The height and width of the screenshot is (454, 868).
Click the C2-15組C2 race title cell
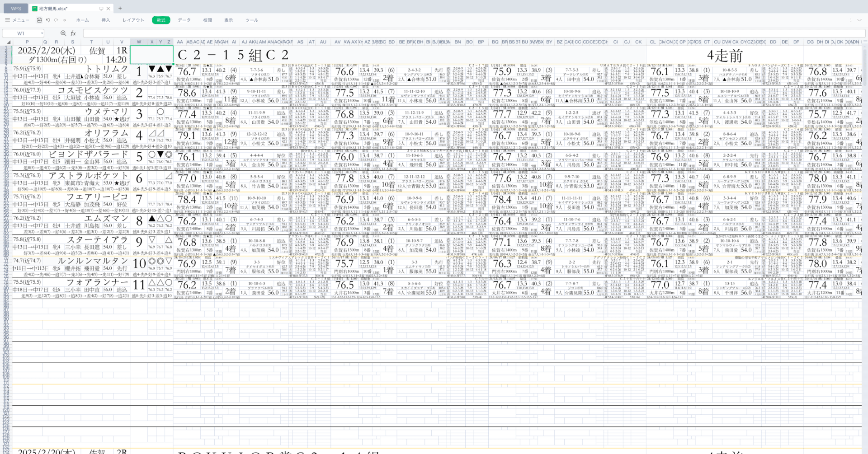coord(233,55)
